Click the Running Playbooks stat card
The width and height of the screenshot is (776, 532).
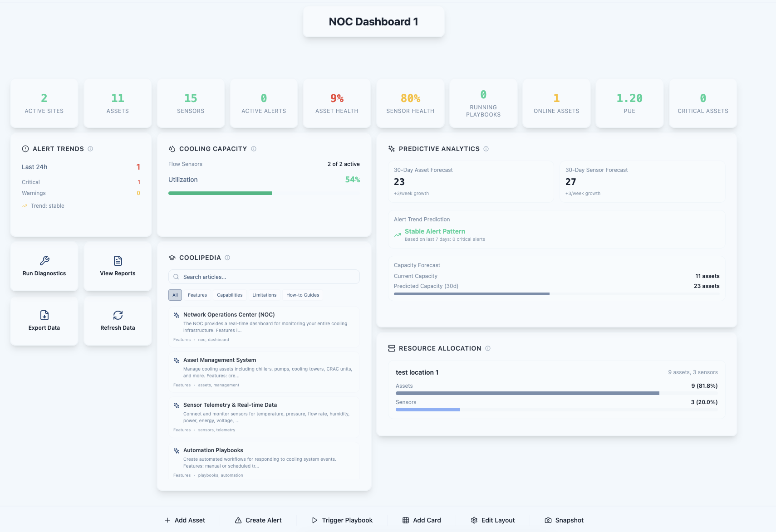click(x=483, y=103)
